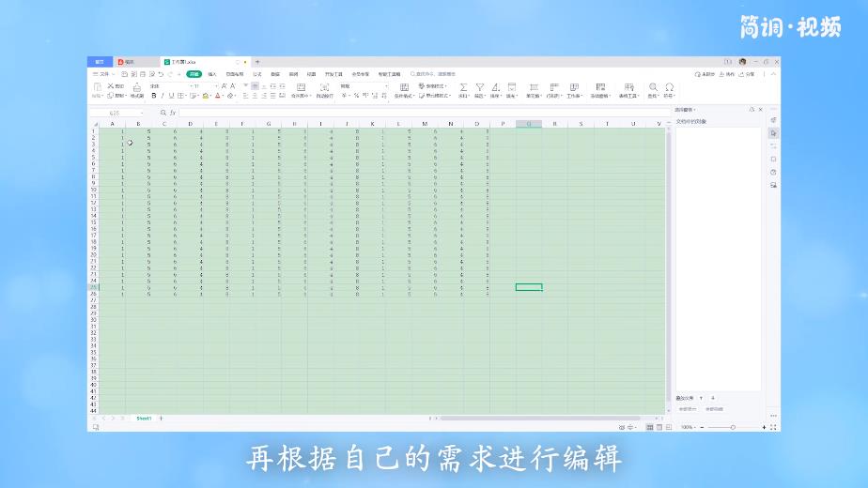Screen dimensions: 868x488
Task: Click the Insert Function fx icon
Action: pos(173,113)
